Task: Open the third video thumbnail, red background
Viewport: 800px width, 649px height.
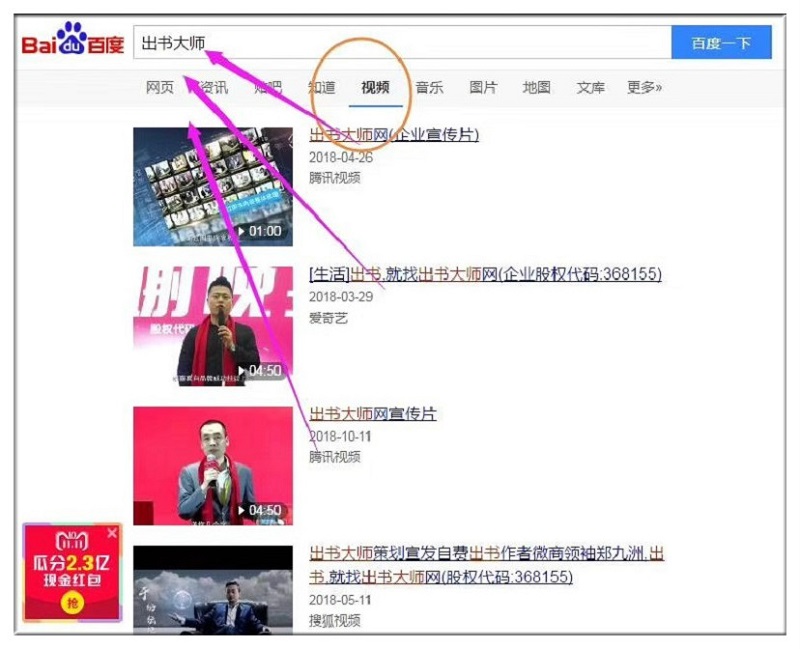Action: click(x=213, y=465)
